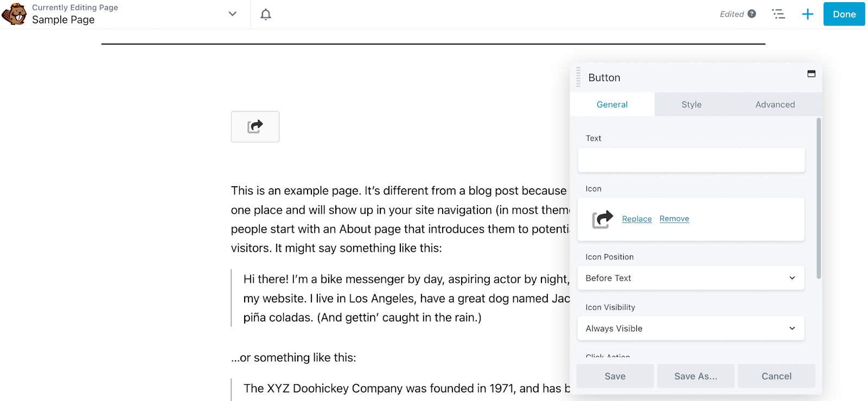Open the Icon Position dropdown
The image size is (868, 401).
click(x=691, y=278)
